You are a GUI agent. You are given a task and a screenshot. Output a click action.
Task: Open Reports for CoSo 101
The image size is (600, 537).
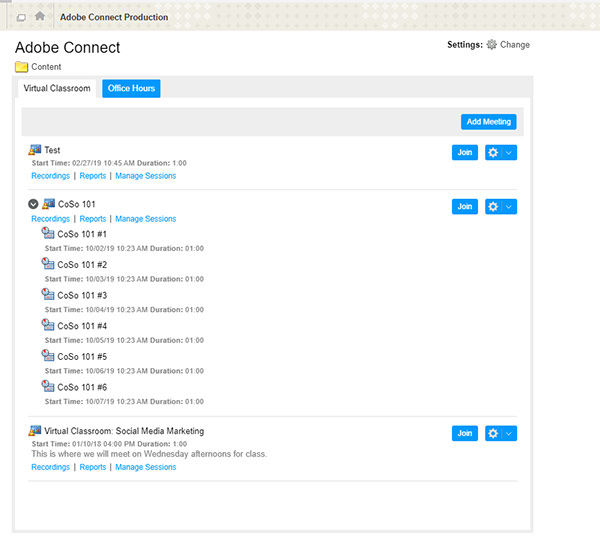coord(93,219)
